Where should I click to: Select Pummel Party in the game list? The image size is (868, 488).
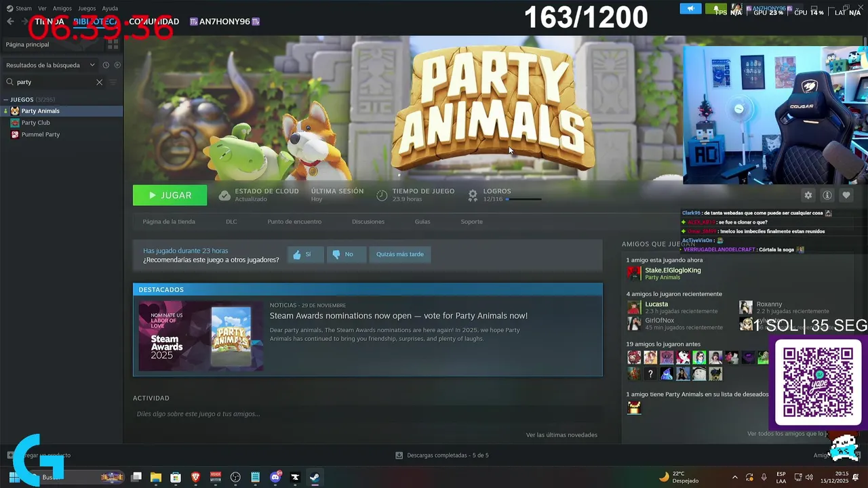coord(62,134)
